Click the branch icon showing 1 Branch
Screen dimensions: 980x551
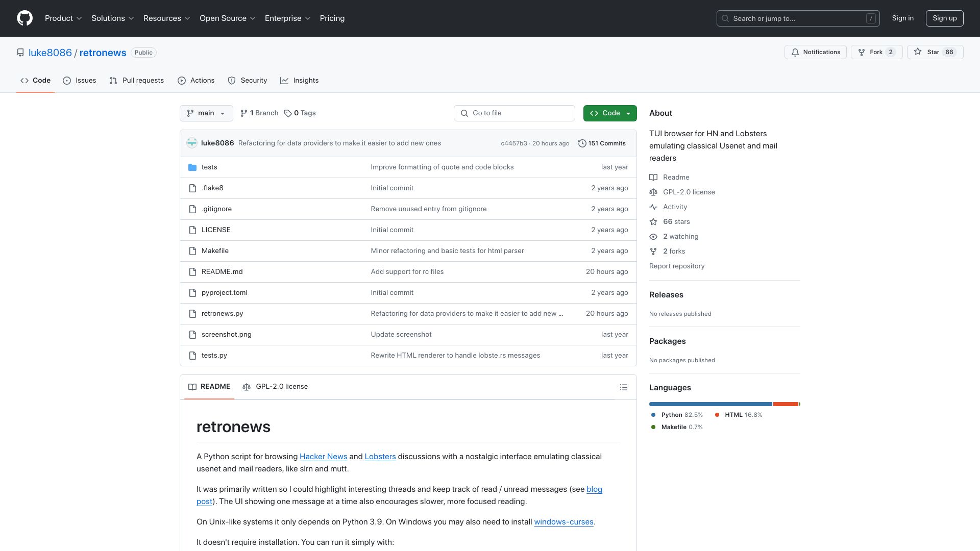pos(244,113)
